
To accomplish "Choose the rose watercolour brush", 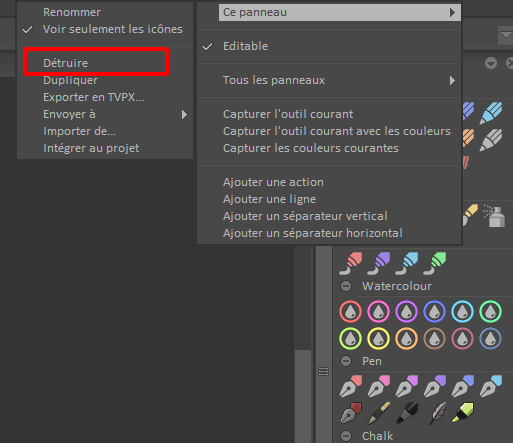I will click(463, 338).
